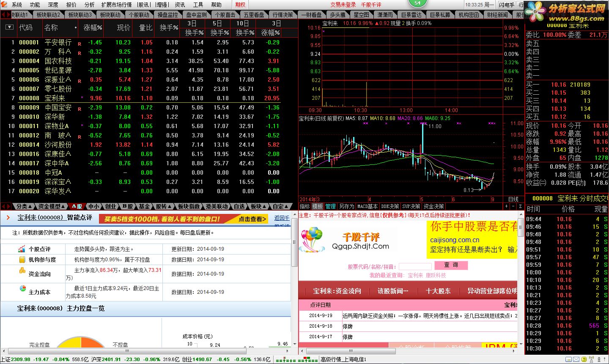Open the 扩展市场行情 menu
The height and width of the screenshot is (364, 609).
pyautogui.click(x=116, y=5)
